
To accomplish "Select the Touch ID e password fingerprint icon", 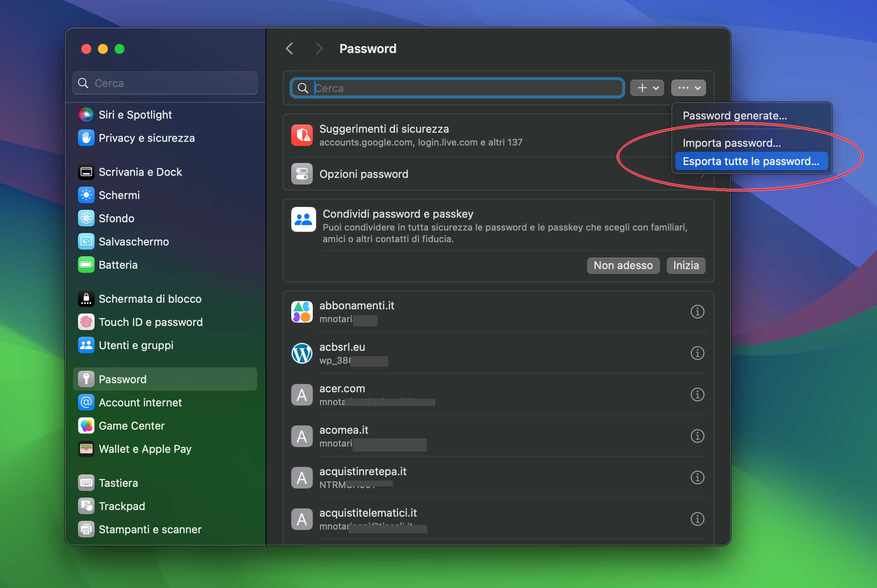I will [x=86, y=322].
